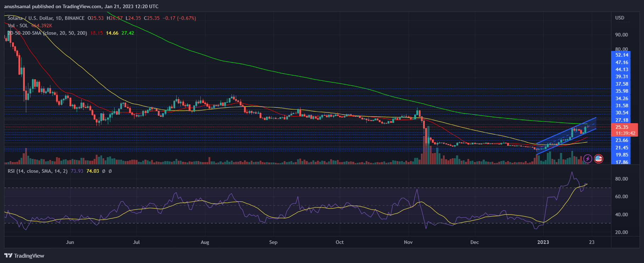The image size is (644, 263).
Task: Click the red 20-SMA value 18.15
Action: [x=96, y=33]
